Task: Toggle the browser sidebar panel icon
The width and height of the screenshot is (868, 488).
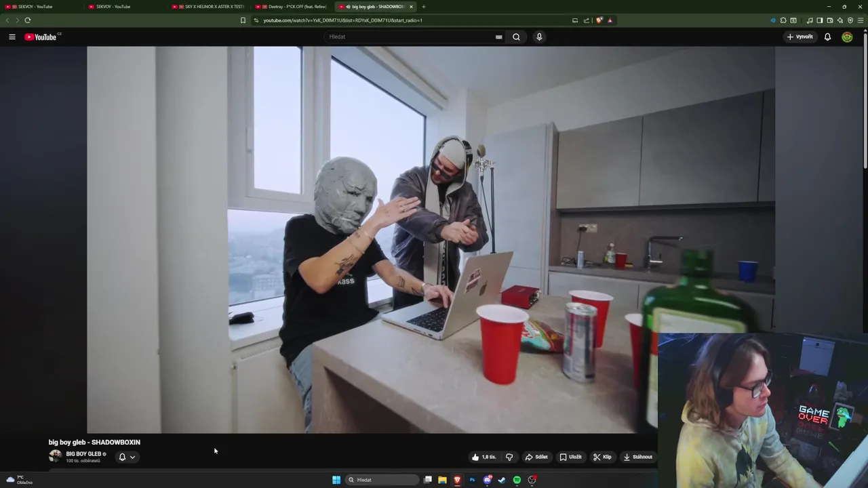Action: (820, 20)
